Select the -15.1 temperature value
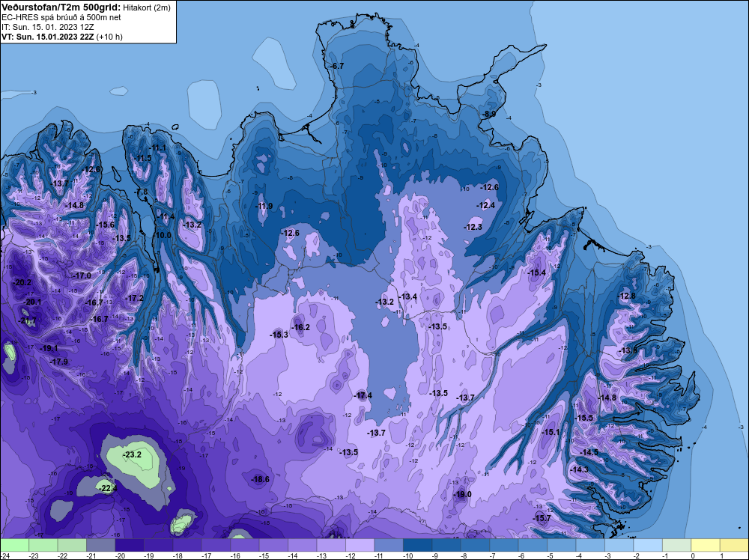 coord(550,431)
